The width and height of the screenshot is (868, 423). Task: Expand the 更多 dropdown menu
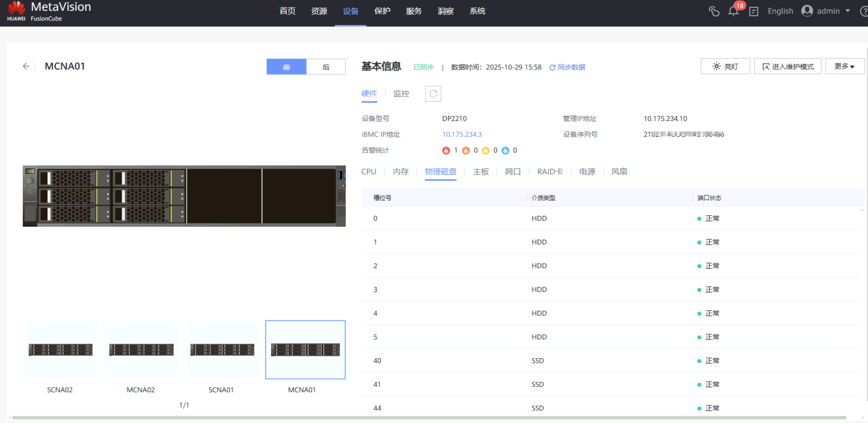[x=844, y=66]
